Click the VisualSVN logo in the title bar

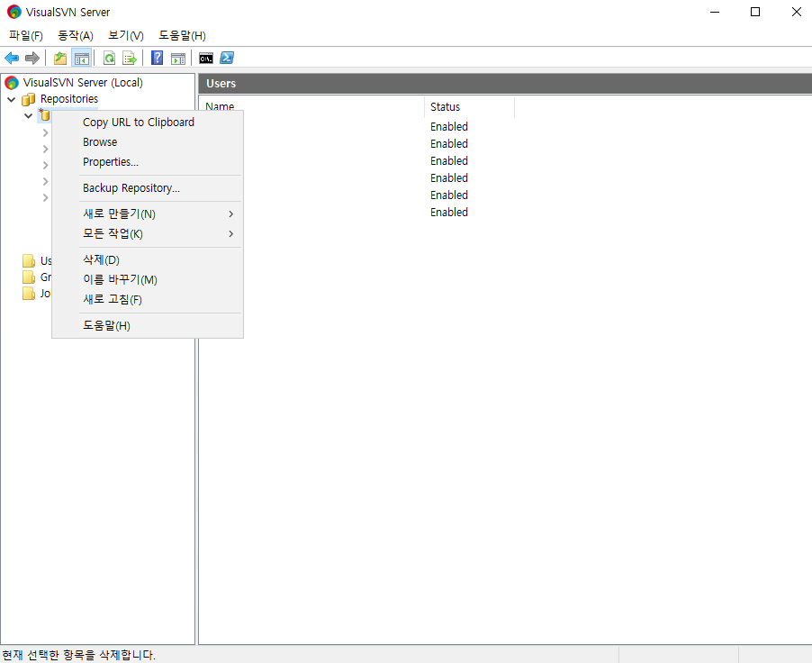[14, 12]
